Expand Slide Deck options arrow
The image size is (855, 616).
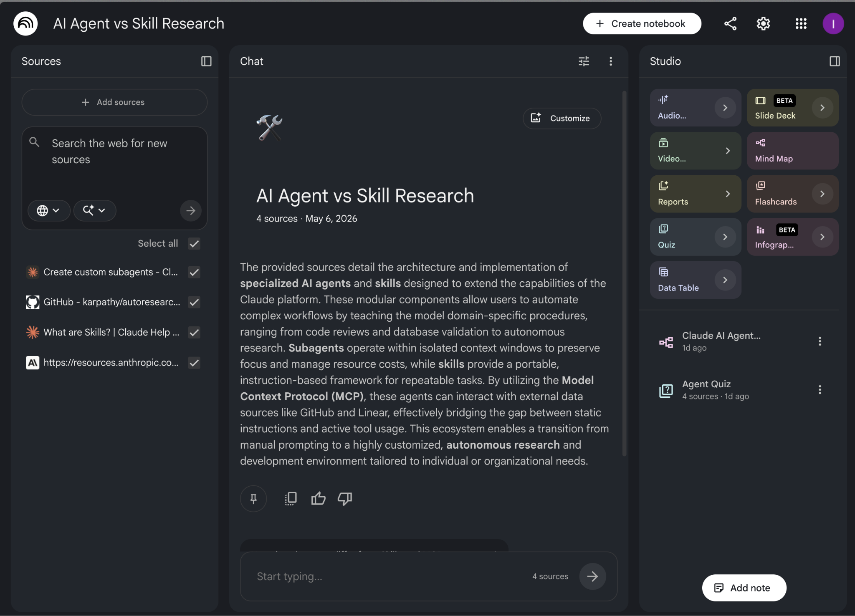tap(822, 108)
